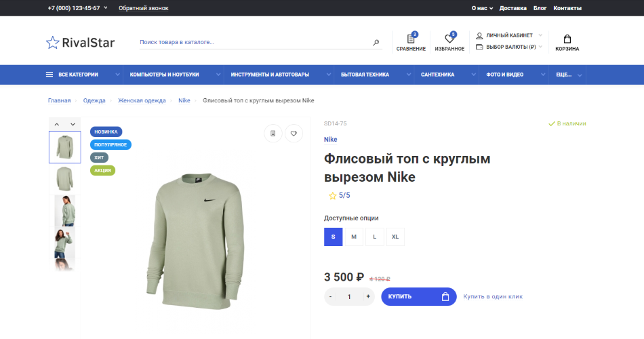The height and width of the screenshot is (339, 644).
Task: Open the Избранное favorites list
Action: [x=449, y=42]
